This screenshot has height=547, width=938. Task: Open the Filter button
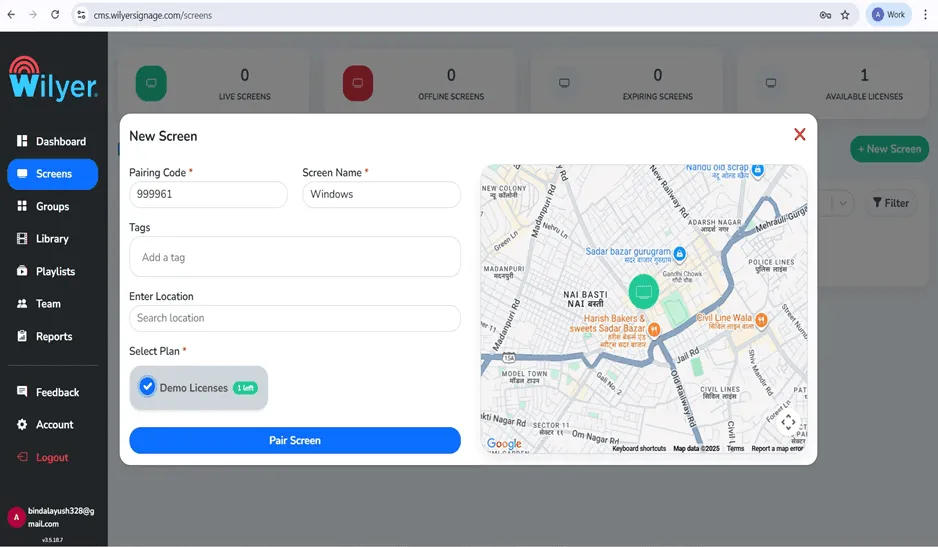[x=891, y=203]
